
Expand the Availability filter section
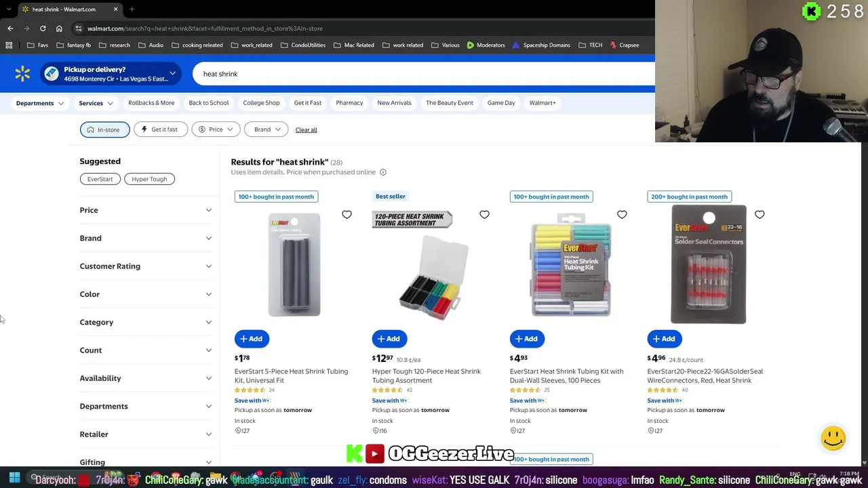(146, 378)
